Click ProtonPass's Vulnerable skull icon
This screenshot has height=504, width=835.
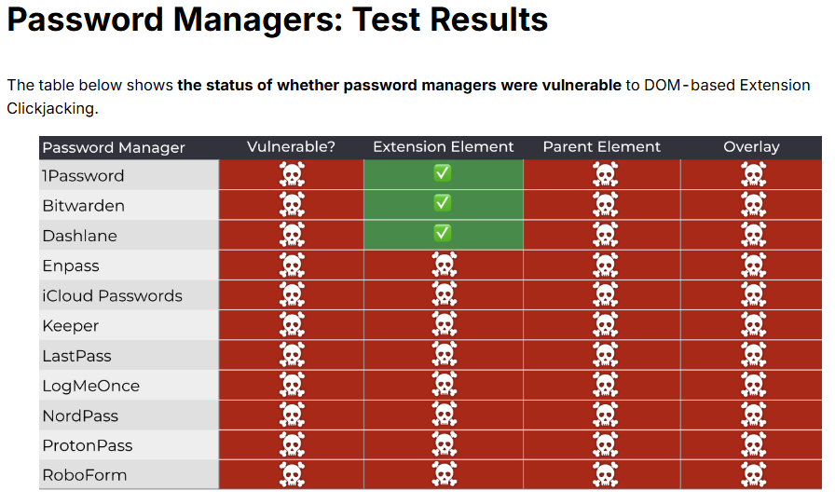tap(292, 444)
